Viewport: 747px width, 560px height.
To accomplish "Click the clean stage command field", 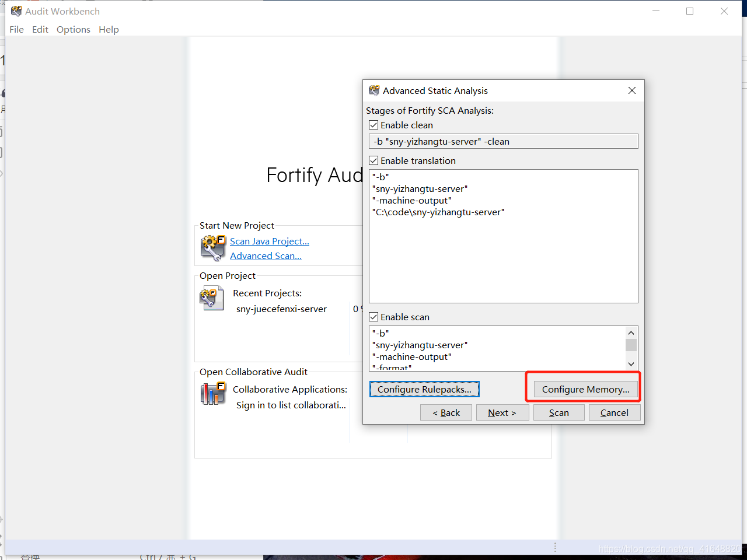I will pos(504,141).
